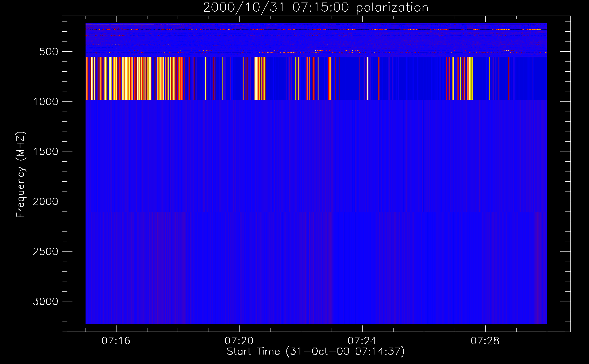Click the 2000 frequency tick label
This screenshot has height=364, width=589.
coord(46,202)
